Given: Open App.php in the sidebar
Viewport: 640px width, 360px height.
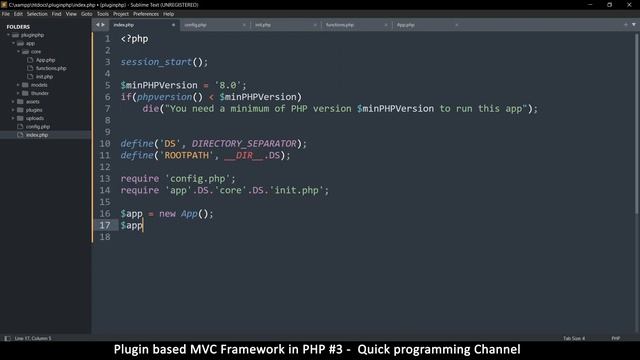Looking at the screenshot, I should click(x=45, y=60).
